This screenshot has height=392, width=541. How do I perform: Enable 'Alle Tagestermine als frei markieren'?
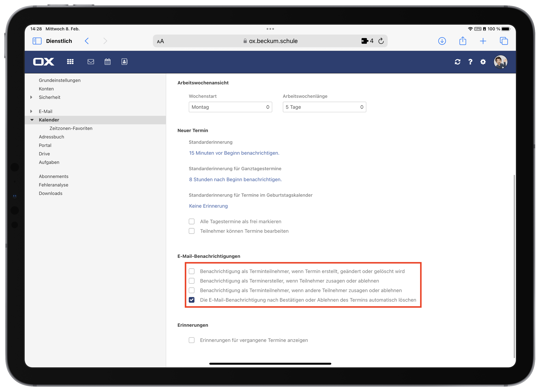tap(192, 221)
